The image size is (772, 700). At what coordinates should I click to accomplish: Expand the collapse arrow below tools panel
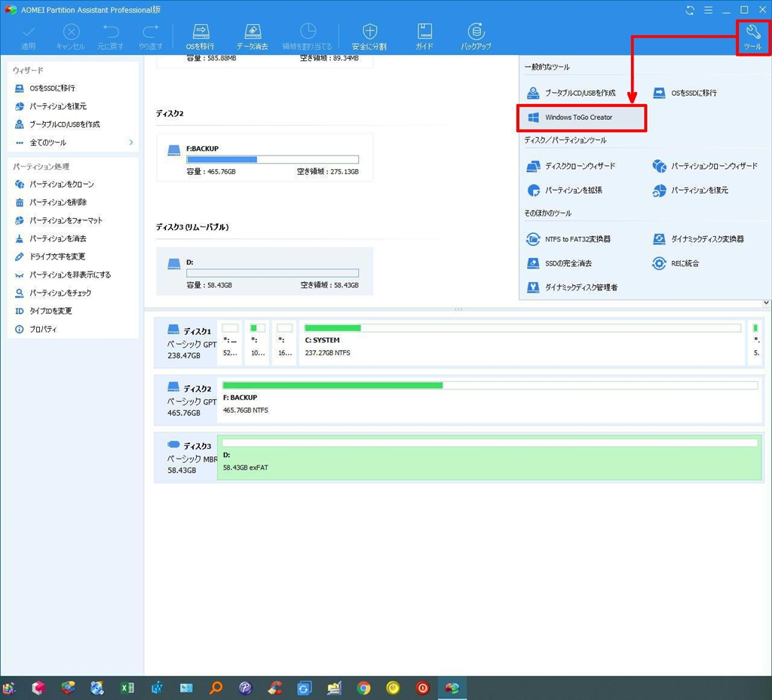766,302
